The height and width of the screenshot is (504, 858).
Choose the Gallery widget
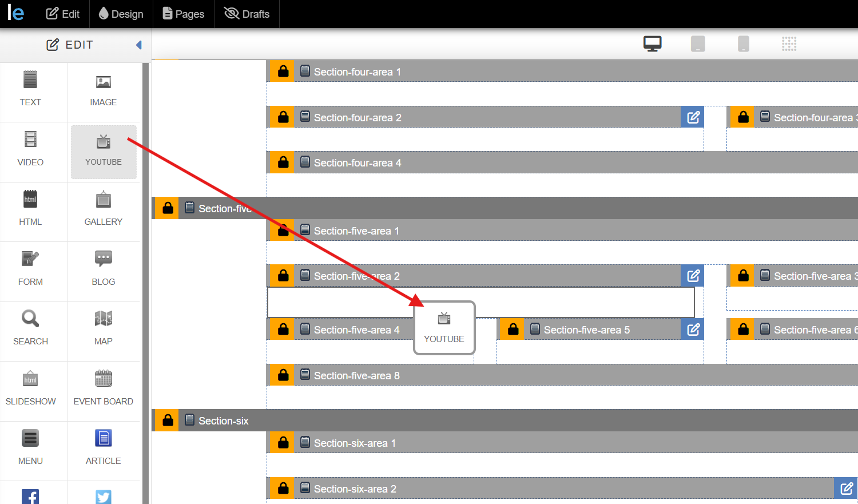tap(103, 208)
